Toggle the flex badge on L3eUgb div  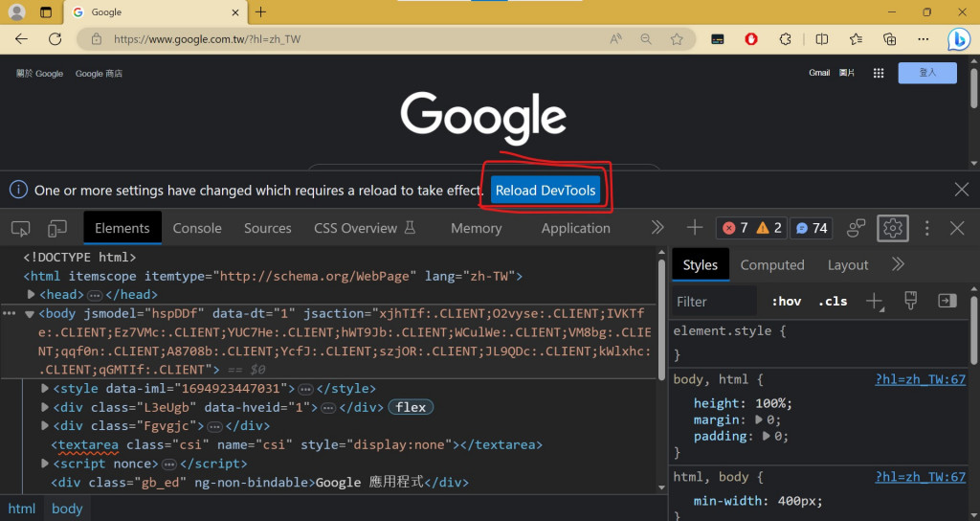[x=411, y=407]
